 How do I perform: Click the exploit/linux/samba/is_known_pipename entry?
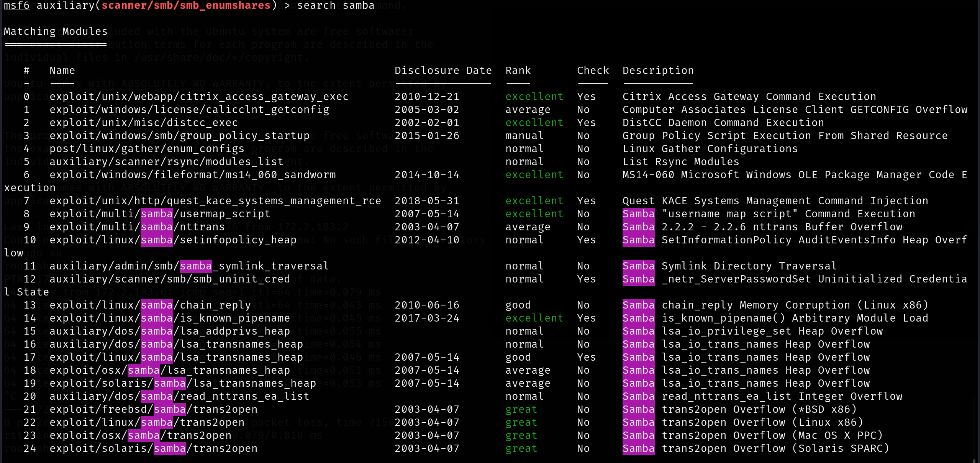pos(170,318)
